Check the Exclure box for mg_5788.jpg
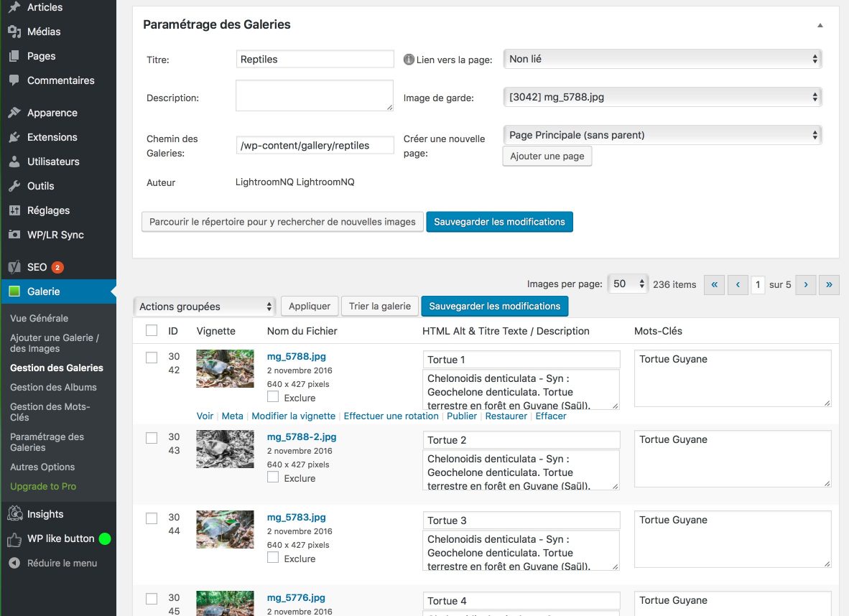849x616 pixels. click(x=273, y=397)
